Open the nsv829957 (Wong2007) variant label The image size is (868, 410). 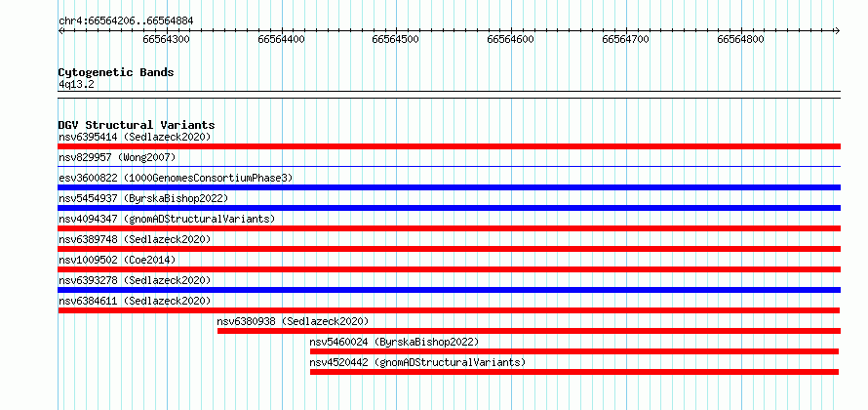click(x=117, y=157)
